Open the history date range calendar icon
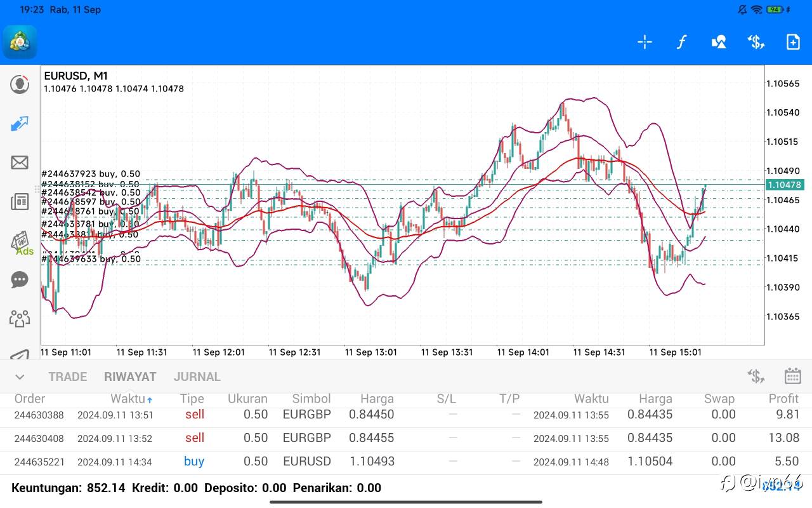 [x=793, y=376]
